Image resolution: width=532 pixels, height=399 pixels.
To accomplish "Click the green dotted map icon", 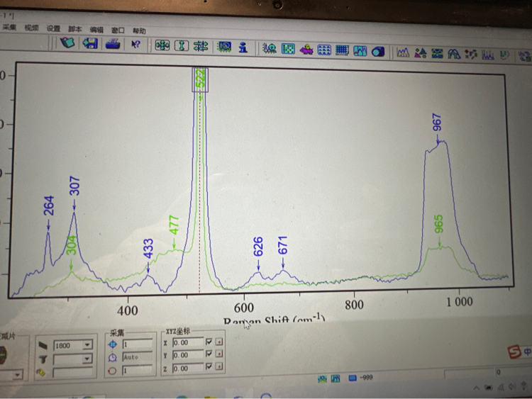I will click(x=288, y=49).
